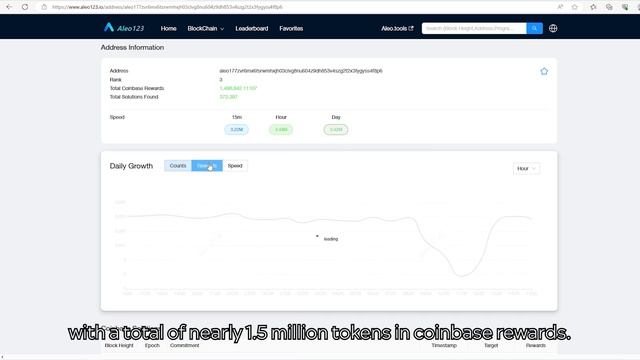Click the browser back arrow
The width and height of the screenshot is (640, 360).
(x=9, y=7)
